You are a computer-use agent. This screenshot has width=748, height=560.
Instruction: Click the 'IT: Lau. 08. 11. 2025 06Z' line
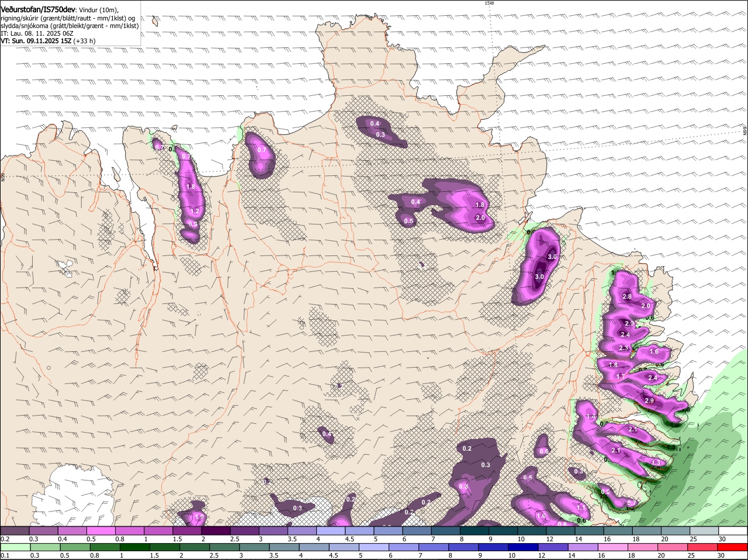[x=37, y=33]
